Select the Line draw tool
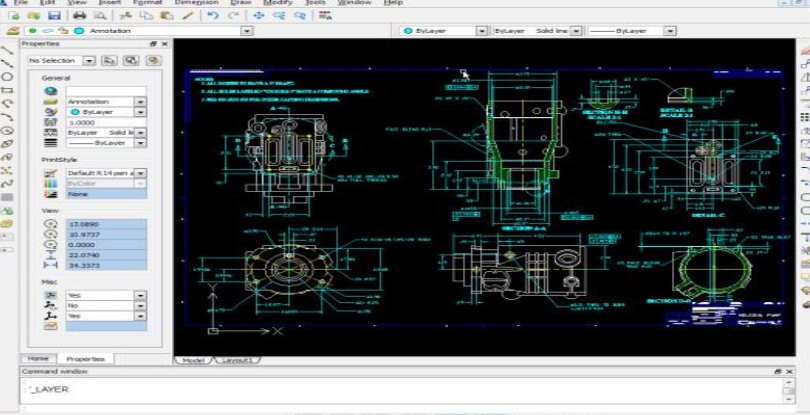The image size is (810, 415). tap(7, 50)
